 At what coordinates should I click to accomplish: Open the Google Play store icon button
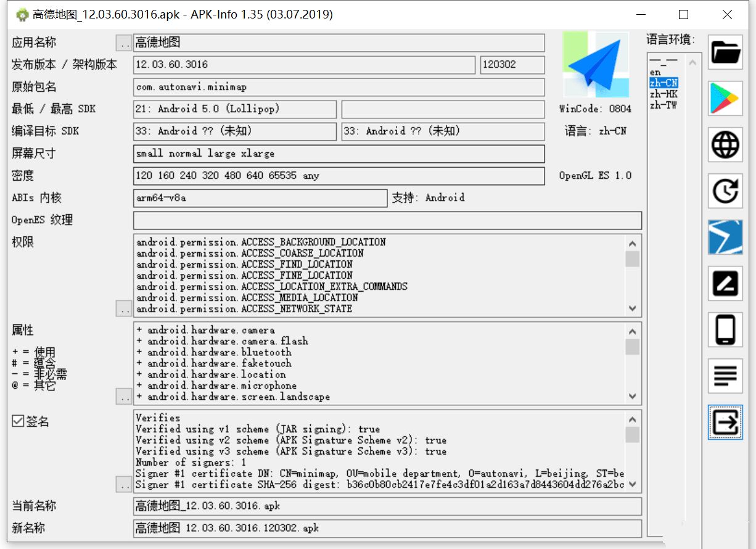[x=725, y=99]
